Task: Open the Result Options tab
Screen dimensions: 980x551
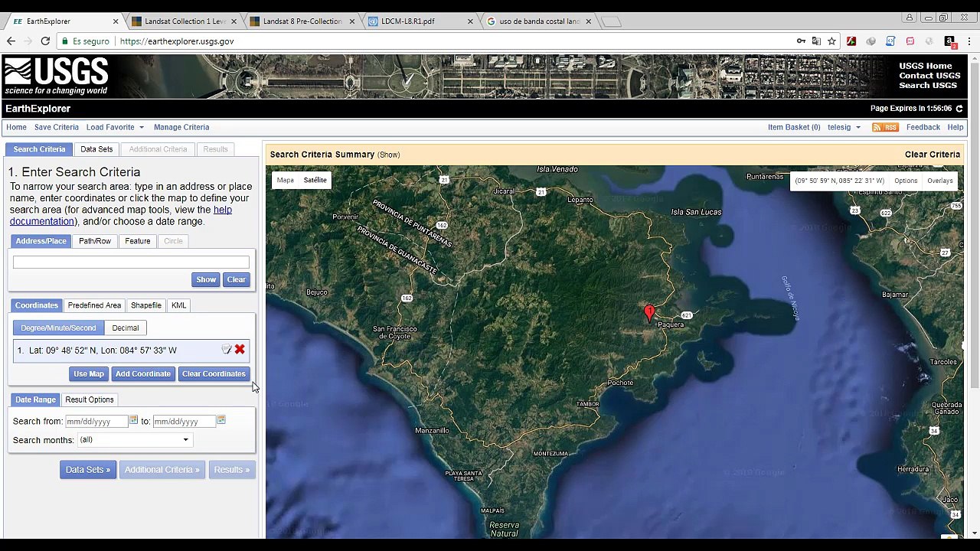Action: point(90,399)
